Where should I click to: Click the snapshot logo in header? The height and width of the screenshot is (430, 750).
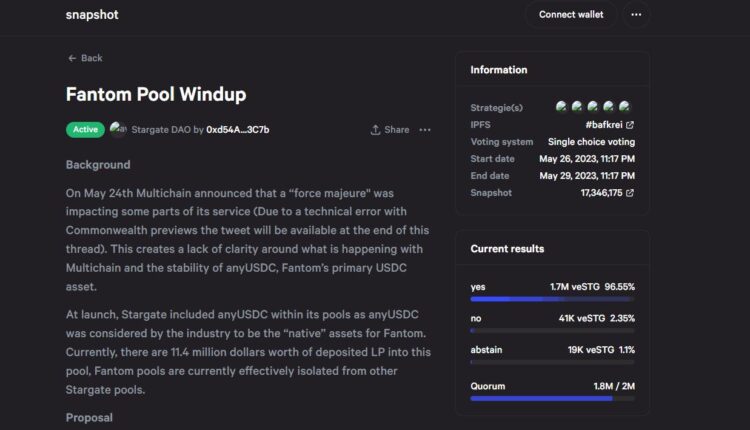pyautogui.click(x=94, y=15)
